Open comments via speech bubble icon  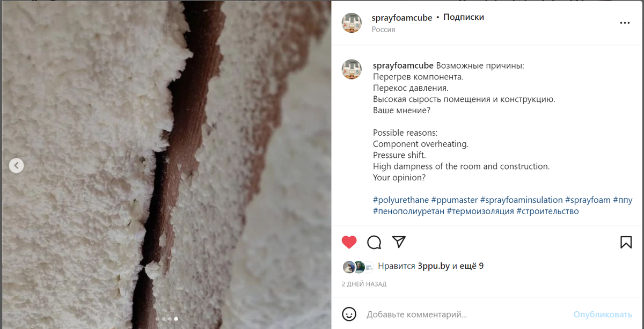tap(374, 243)
